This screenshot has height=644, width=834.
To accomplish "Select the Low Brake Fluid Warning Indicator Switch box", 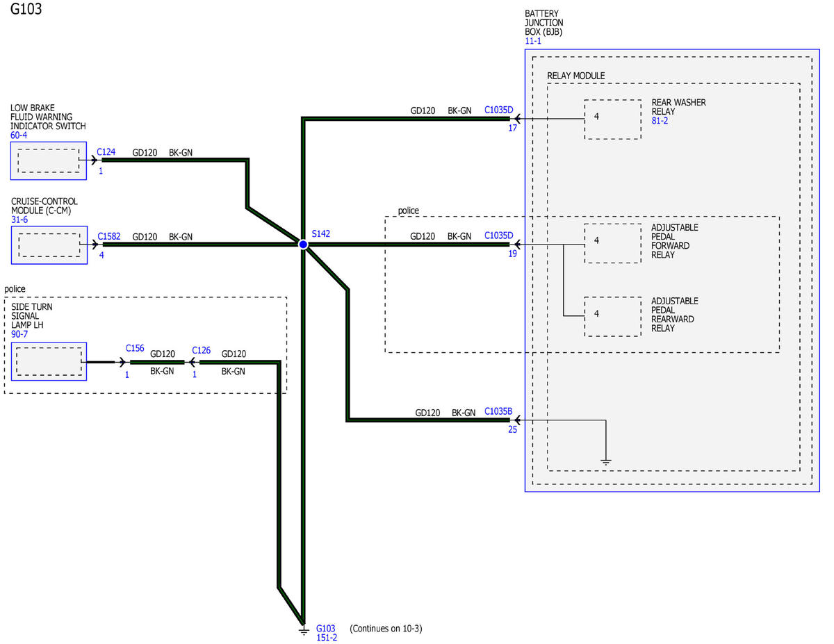I will point(49,161).
